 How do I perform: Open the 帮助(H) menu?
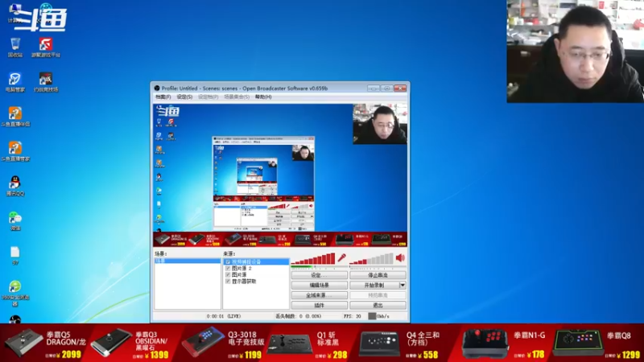(263, 97)
